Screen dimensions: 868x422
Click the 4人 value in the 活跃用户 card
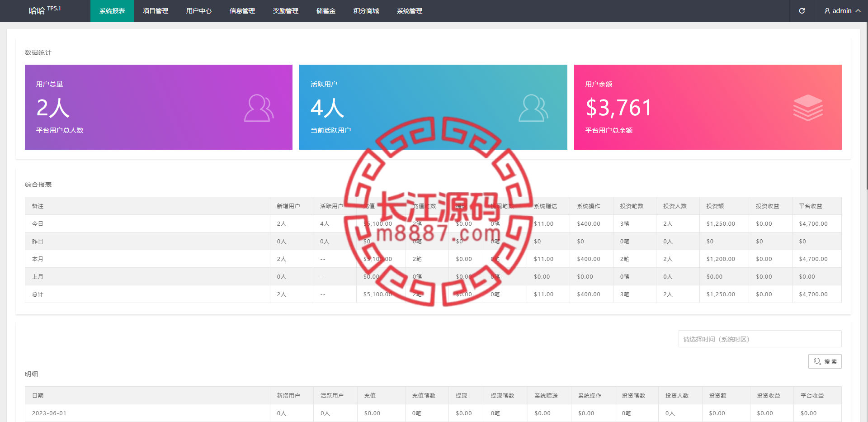coord(327,108)
